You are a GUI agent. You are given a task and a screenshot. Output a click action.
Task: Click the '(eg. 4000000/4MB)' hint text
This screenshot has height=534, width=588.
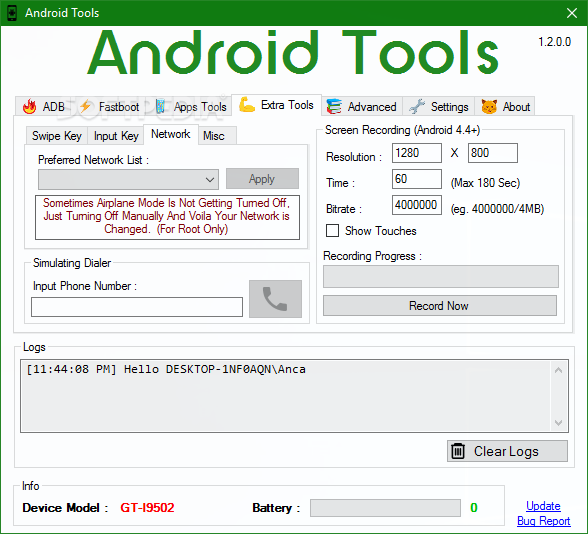click(497, 209)
